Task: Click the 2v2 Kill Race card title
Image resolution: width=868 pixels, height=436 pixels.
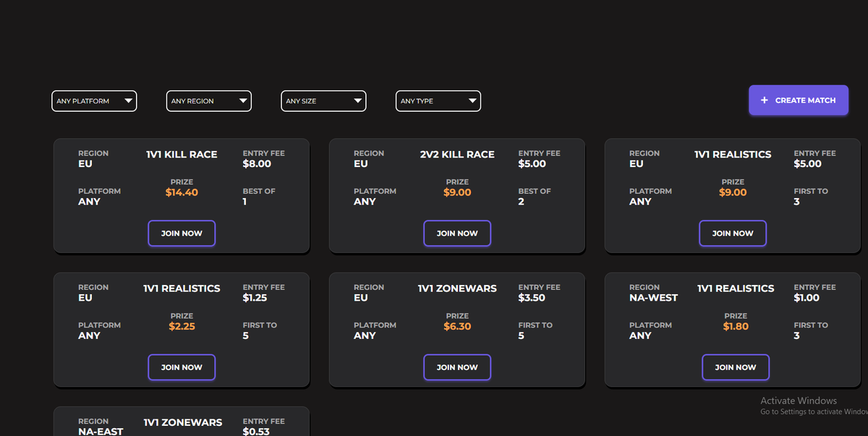Action: click(x=457, y=155)
